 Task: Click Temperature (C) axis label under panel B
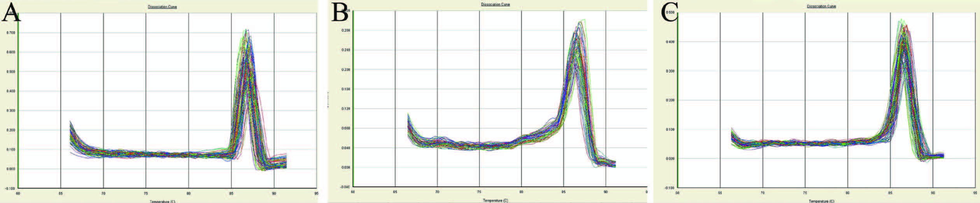(x=495, y=200)
